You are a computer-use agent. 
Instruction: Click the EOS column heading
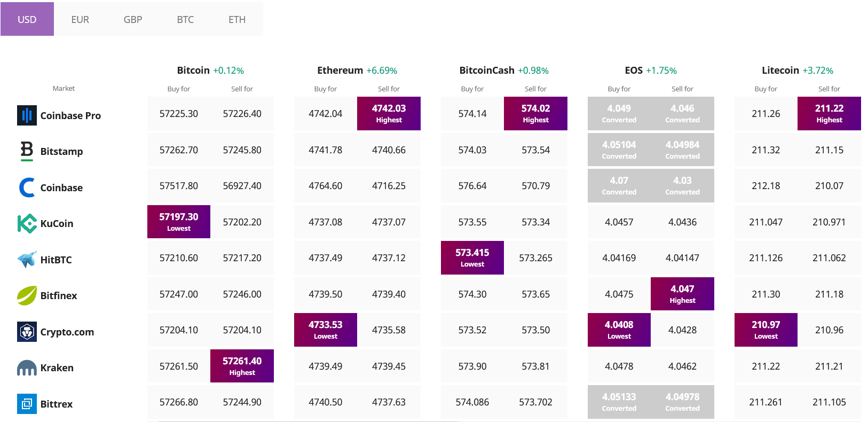(x=634, y=70)
